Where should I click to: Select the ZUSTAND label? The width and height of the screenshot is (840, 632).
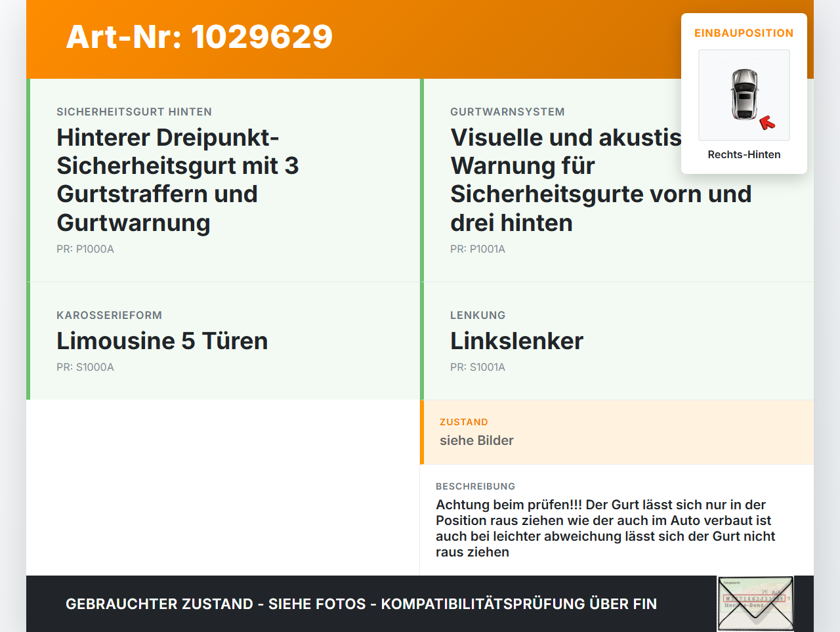464,422
